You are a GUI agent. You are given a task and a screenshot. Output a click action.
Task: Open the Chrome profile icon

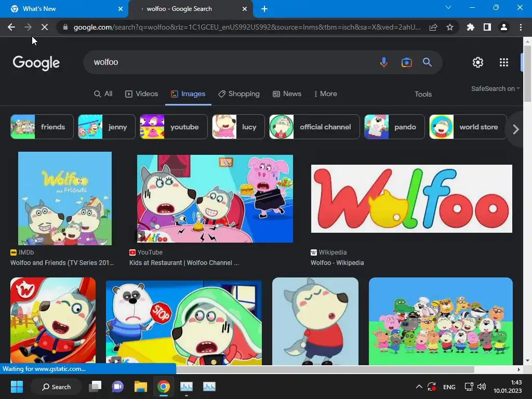(x=504, y=27)
